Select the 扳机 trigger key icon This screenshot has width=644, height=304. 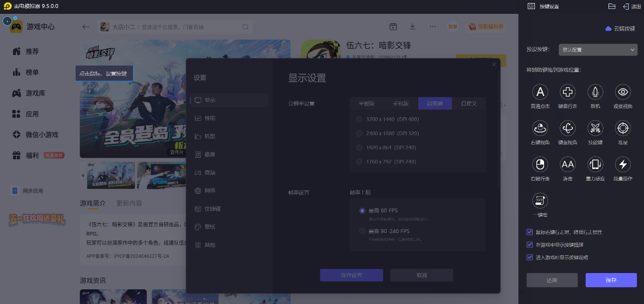pos(595,92)
